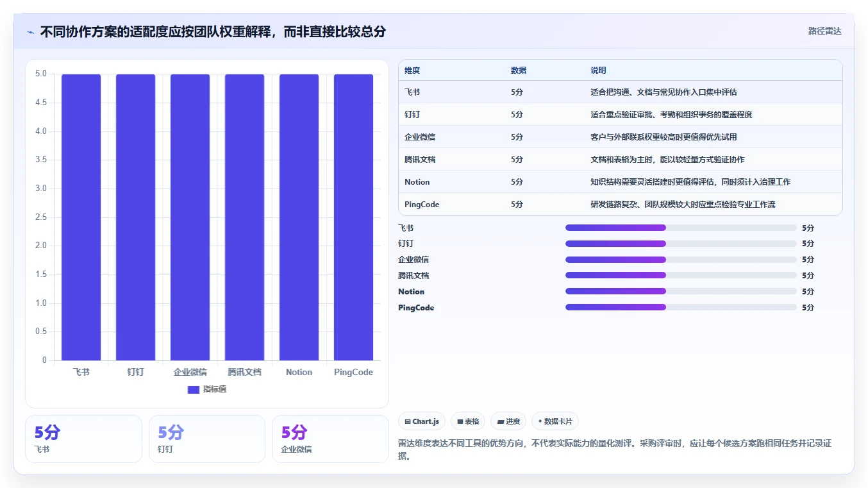Click the PingCode label in the progress list
This screenshot has height=488, width=868.
416,307
